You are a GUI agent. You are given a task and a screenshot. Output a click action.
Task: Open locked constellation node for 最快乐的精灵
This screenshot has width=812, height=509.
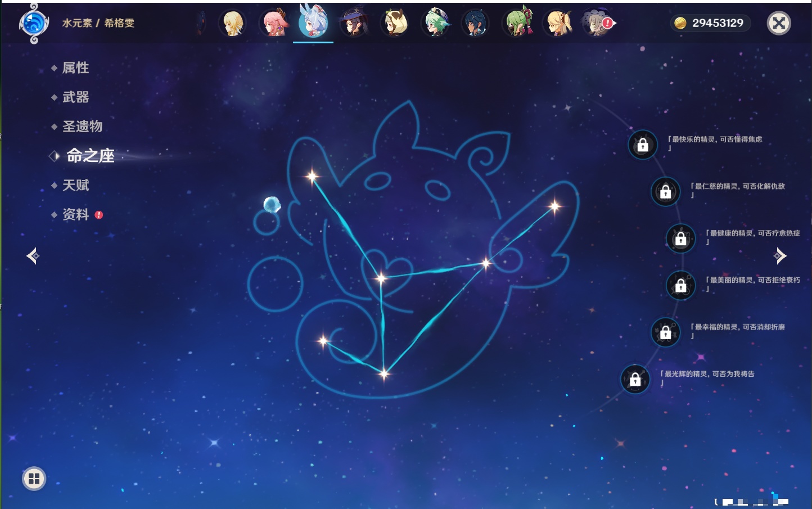tap(643, 145)
